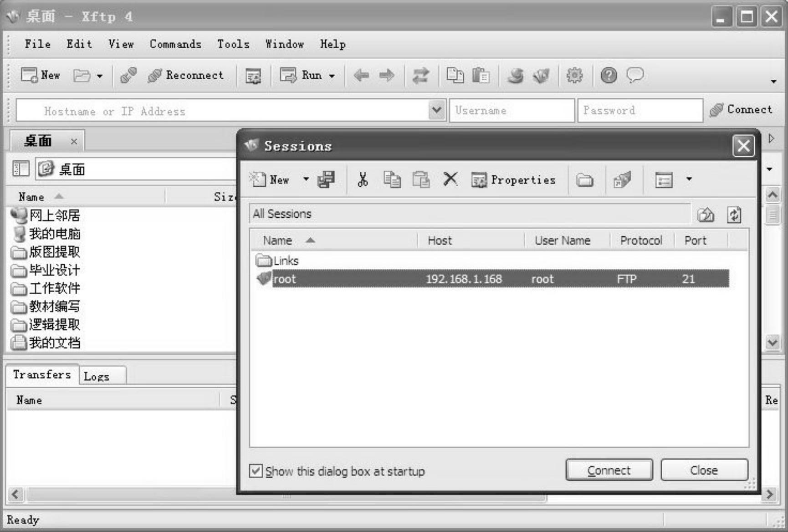Click the Connect button in Sessions dialog
Image resolution: width=788 pixels, height=532 pixels.
tap(609, 470)
